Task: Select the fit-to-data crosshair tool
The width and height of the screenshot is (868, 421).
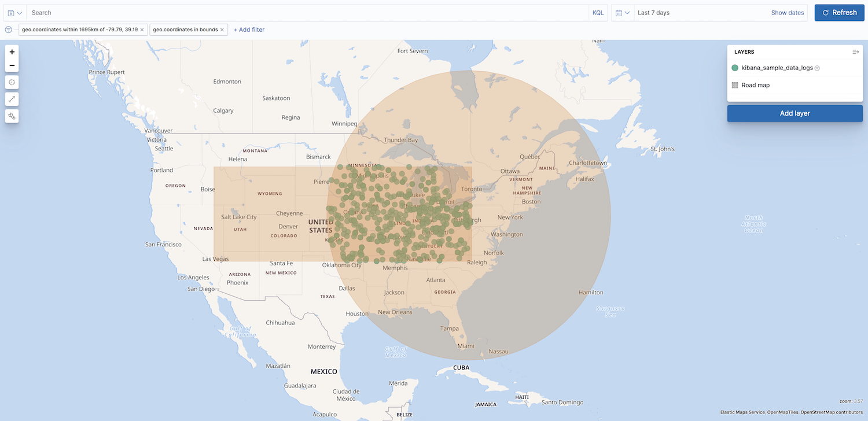Action: tap(12, 82)
